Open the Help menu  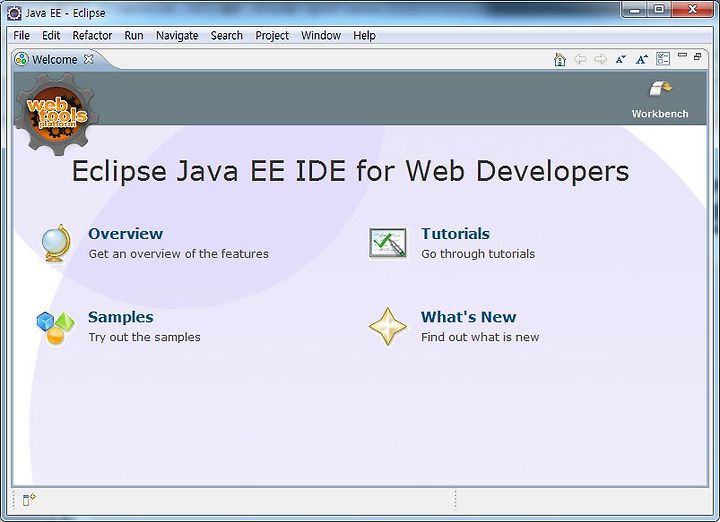coord(364,35)
